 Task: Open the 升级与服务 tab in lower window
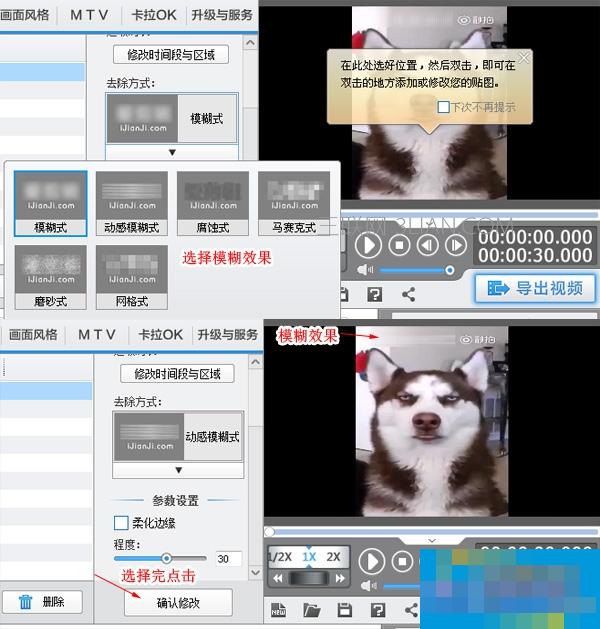click(x=227, y=335)
